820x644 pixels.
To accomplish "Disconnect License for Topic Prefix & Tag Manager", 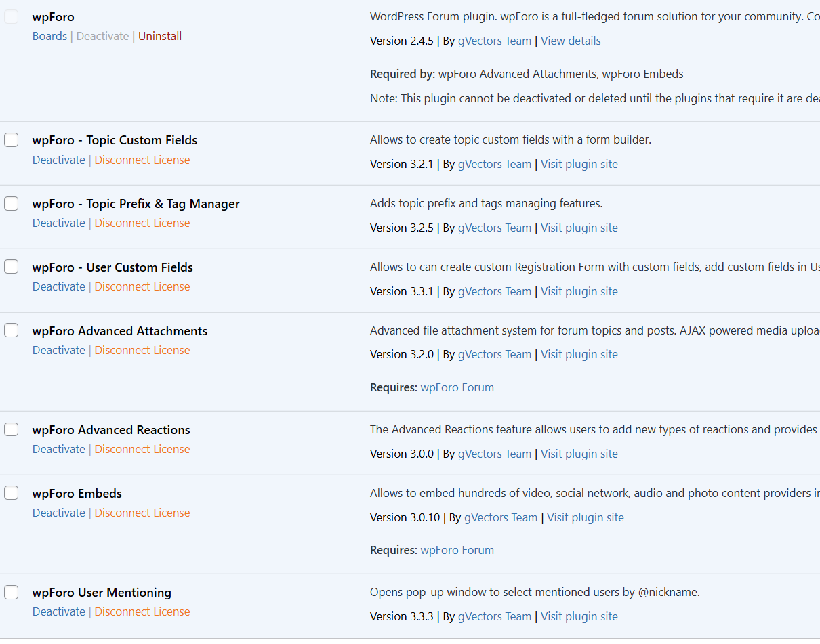I will click(x=142, y=223).
